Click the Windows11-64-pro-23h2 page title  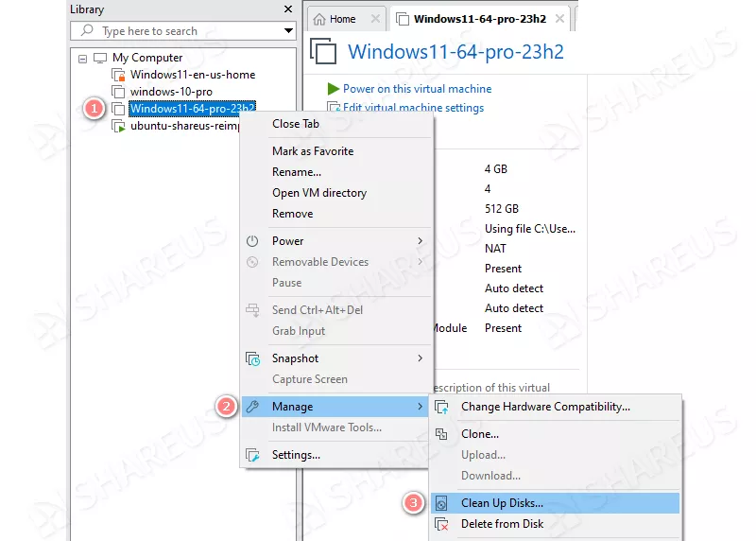point(455,52)
